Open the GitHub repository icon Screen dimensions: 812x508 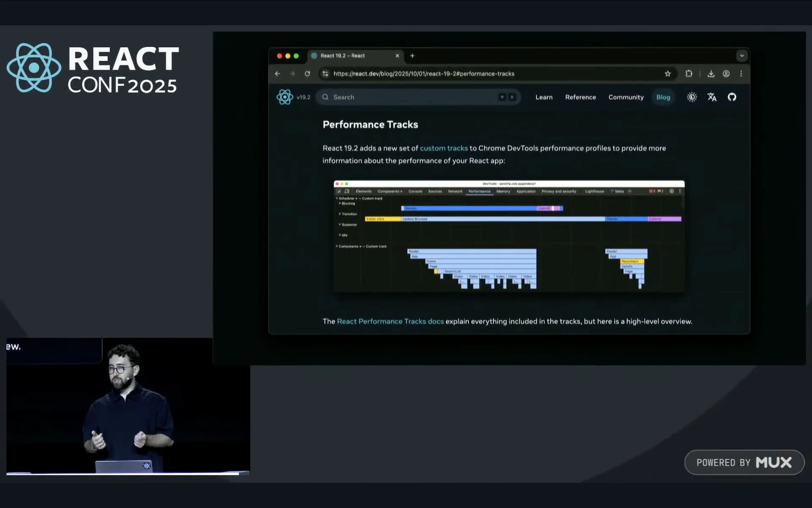732,97
